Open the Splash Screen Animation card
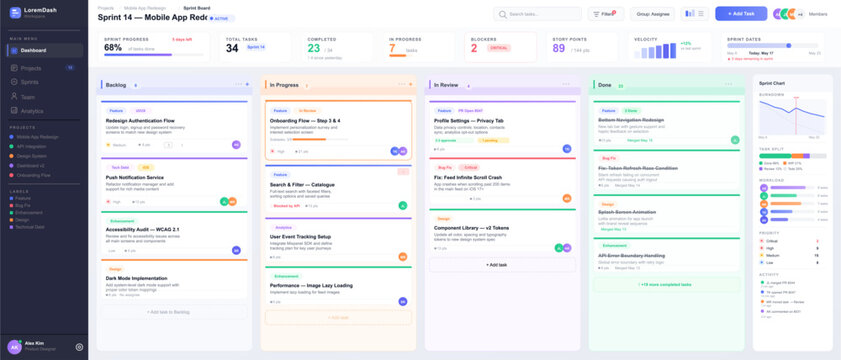 (667, 215)
